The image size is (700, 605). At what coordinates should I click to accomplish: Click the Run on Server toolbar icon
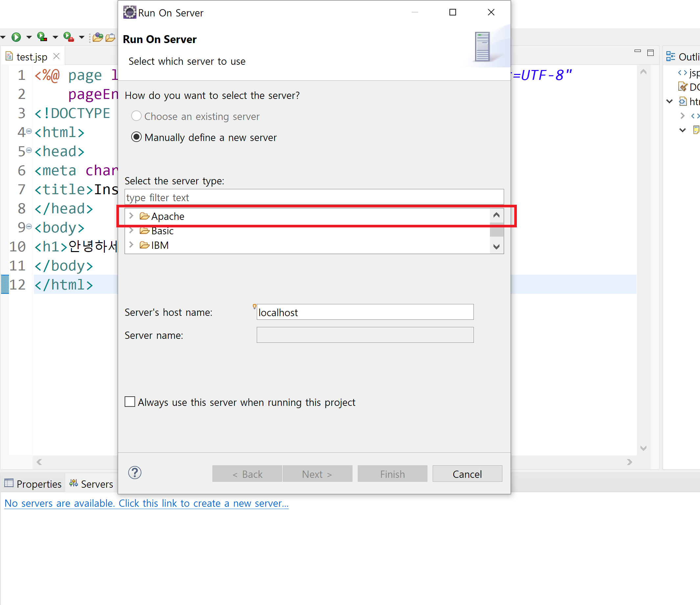tap(42, 37)
